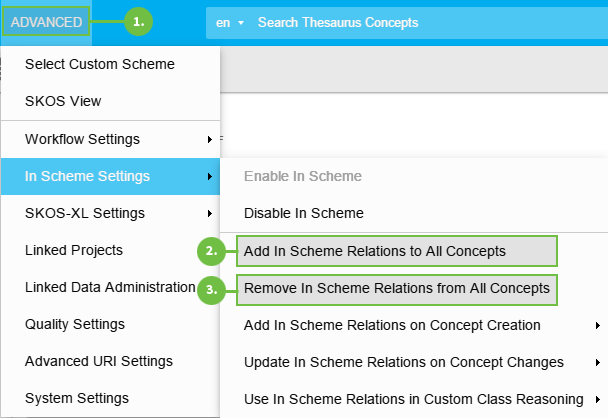Open Linked Data Administration entry
This screenshot has width=608, height=418.
pyautogui.click(x=110, y=287)
